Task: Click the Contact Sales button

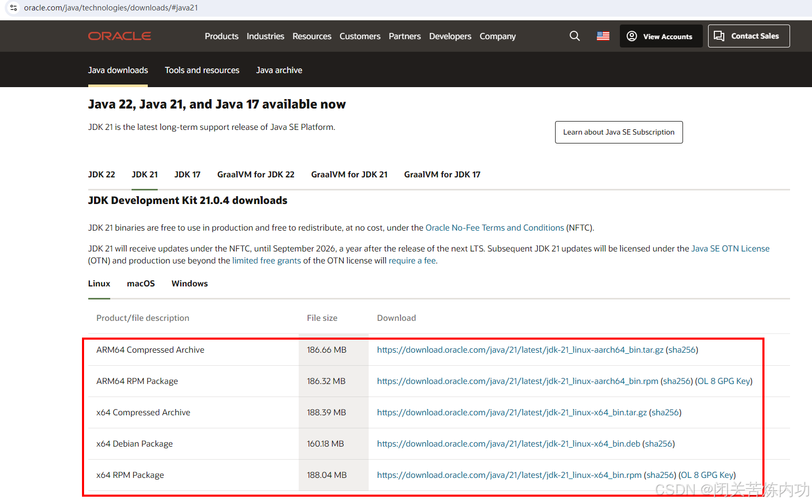Action: click(x=749, y=36)
